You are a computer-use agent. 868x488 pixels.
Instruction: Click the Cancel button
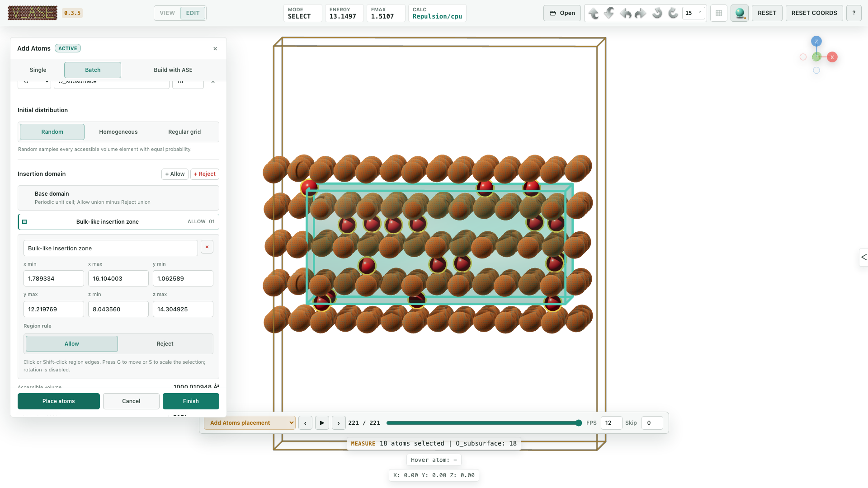click(x=131, y=401)
